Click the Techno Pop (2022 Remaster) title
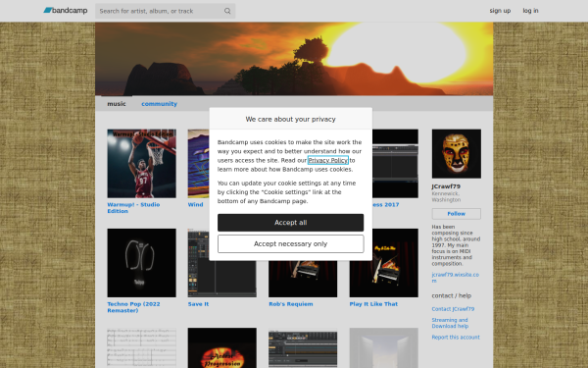Screen dimensions: 588x368 133,307
